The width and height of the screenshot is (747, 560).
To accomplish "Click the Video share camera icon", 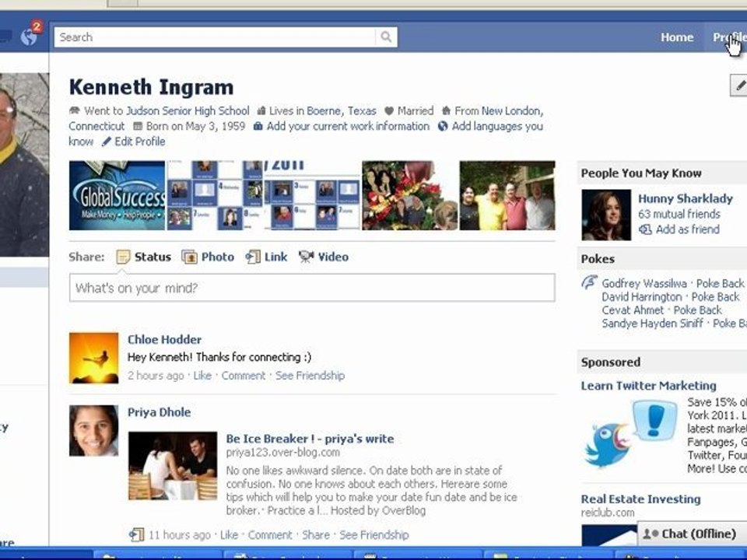I will (306, 257).
